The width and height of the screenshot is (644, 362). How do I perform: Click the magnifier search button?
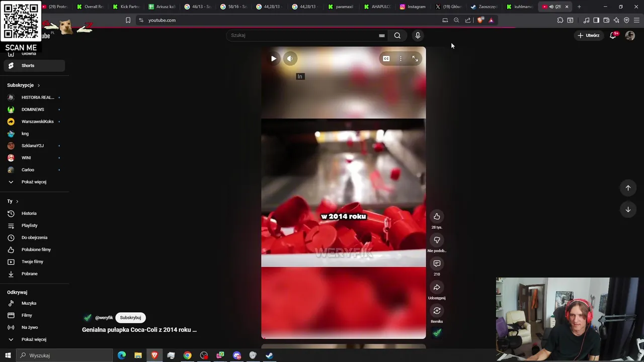tap(397, 35)
